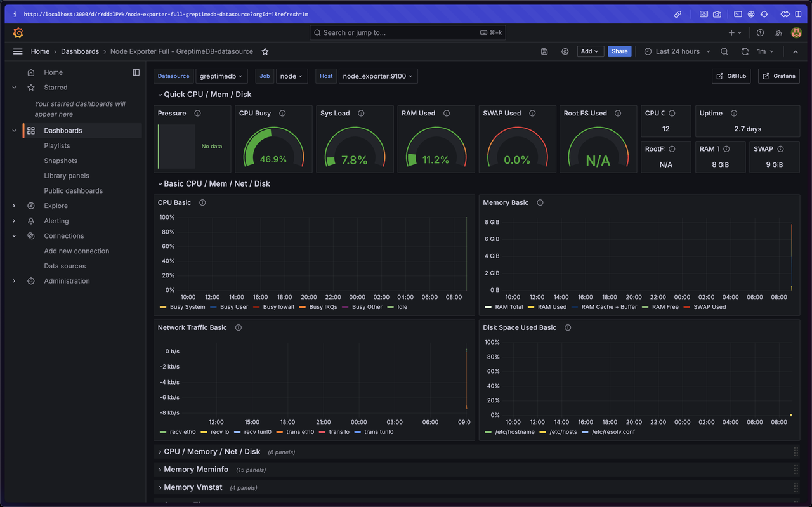This screenshot has height=507, width=812.
Task: Open dashboard settings gear icon
Action: pos(565,51)
